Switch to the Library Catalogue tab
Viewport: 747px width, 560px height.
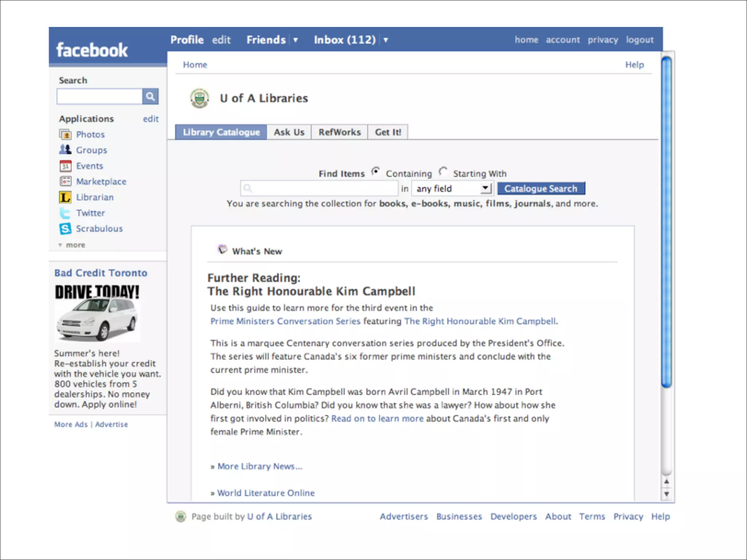[x=221, y=132]
